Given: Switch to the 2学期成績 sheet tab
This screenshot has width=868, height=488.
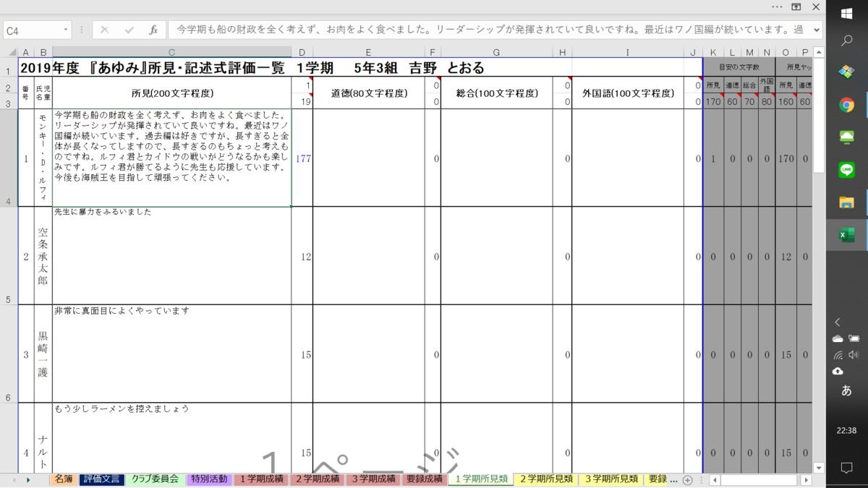Looking at the screenshot, I should pos(318,479).
